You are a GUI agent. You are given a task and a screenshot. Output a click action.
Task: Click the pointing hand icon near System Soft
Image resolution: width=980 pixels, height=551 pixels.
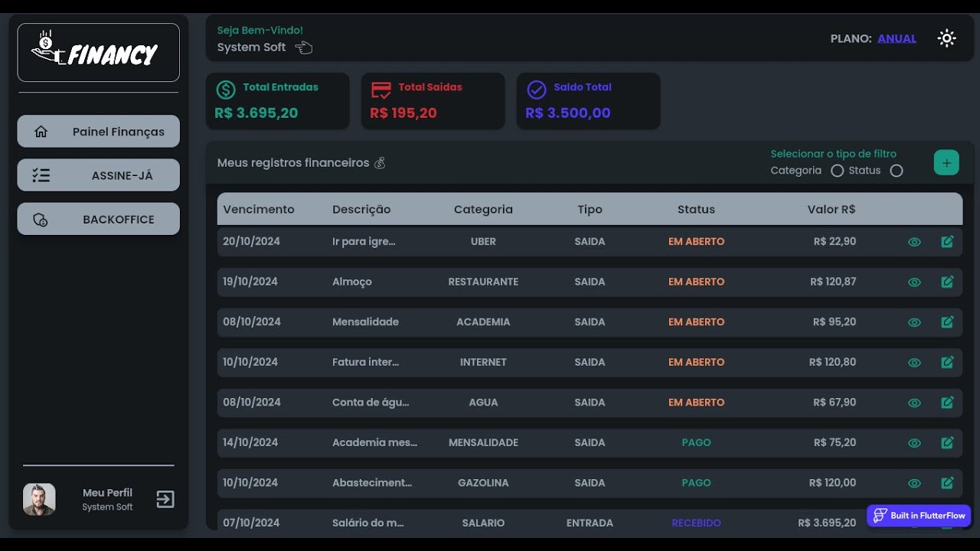[304, 48]
